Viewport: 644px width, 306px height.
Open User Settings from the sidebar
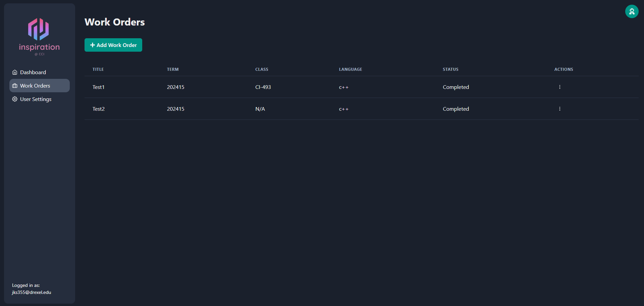[35, 99]
